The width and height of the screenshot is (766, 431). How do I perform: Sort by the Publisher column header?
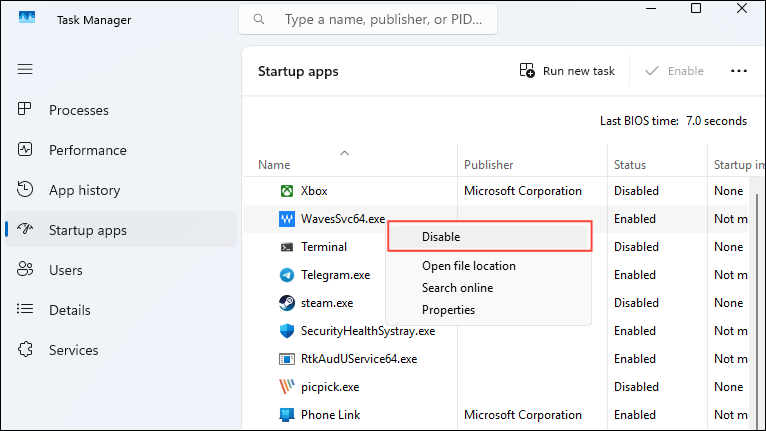click(489, 165)
